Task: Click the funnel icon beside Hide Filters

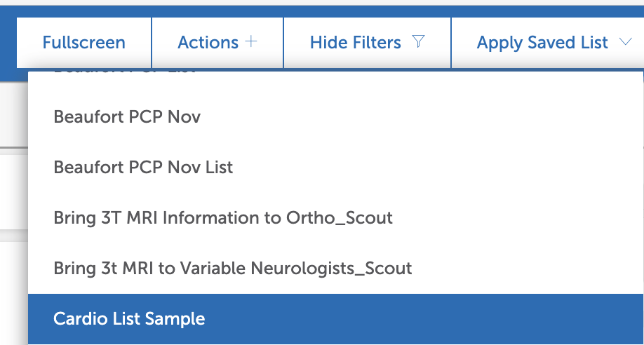Action: click(418, 42)
